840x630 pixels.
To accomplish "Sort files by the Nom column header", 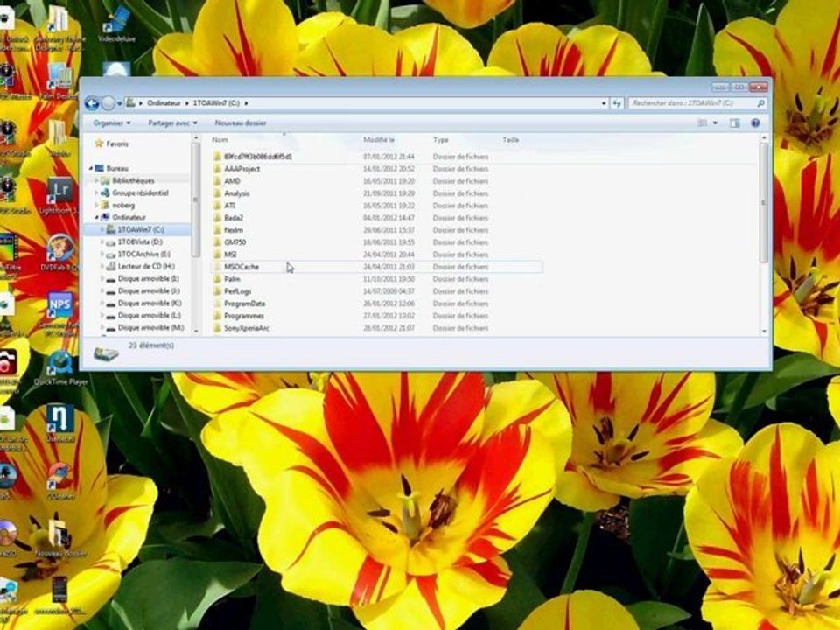I will [x=220, y=140].
